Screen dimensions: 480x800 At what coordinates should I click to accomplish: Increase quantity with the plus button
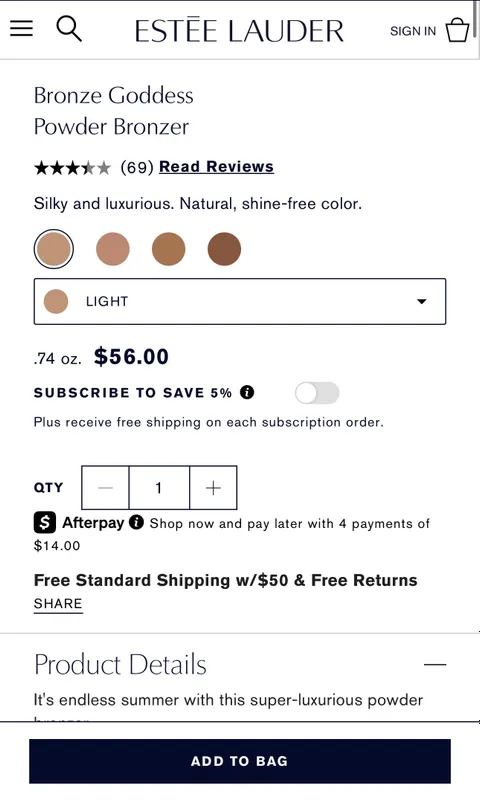point(213,488)
